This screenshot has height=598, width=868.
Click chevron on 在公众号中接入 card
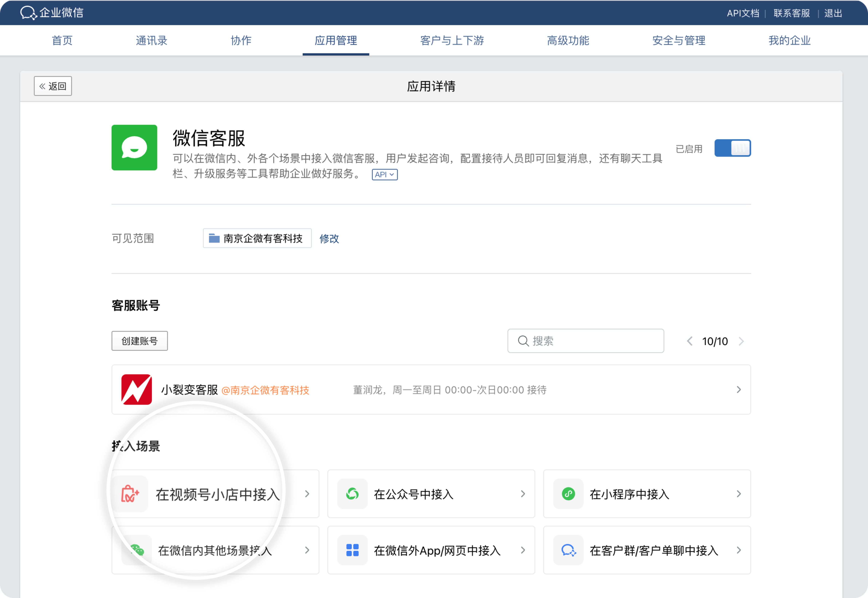pos(523,494)
